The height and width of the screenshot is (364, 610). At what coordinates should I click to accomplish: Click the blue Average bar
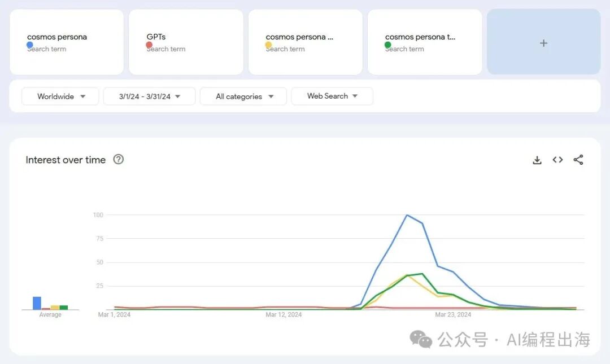[x=37, y=303]
